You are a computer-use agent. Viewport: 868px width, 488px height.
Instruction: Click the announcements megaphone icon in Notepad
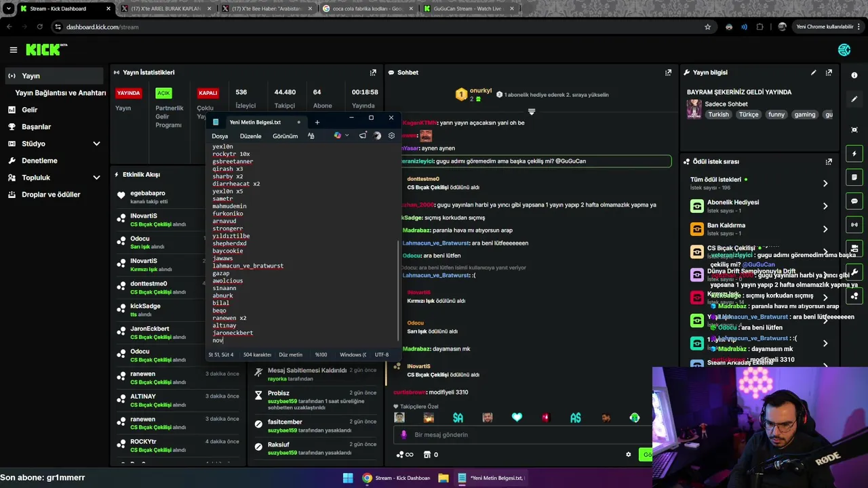point(363,136)
